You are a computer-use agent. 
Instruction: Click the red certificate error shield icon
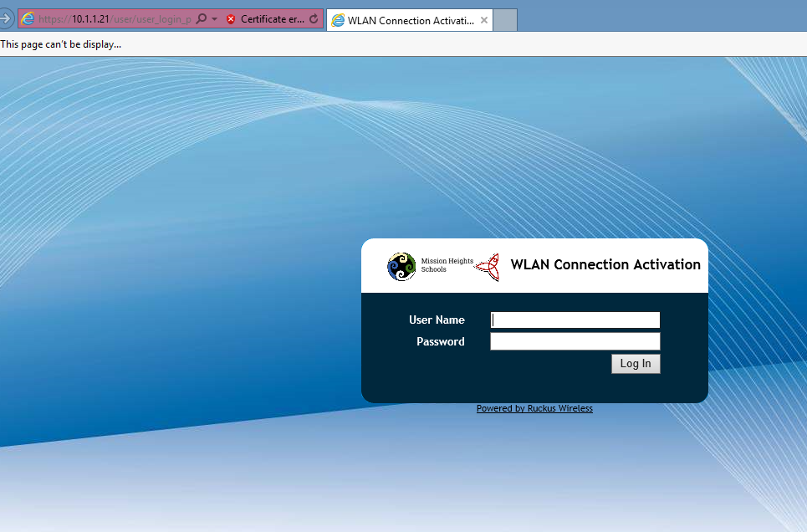click(x=231, y=19)
